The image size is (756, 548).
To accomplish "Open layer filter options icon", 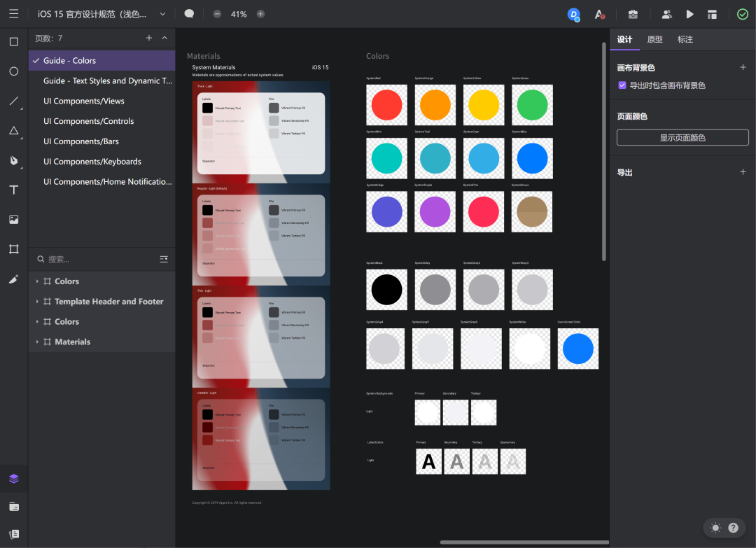I will (x=164, y=259).
